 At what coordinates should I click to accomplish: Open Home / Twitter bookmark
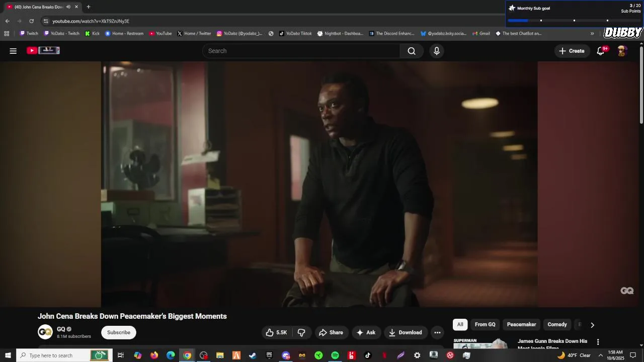coord(194,34)
